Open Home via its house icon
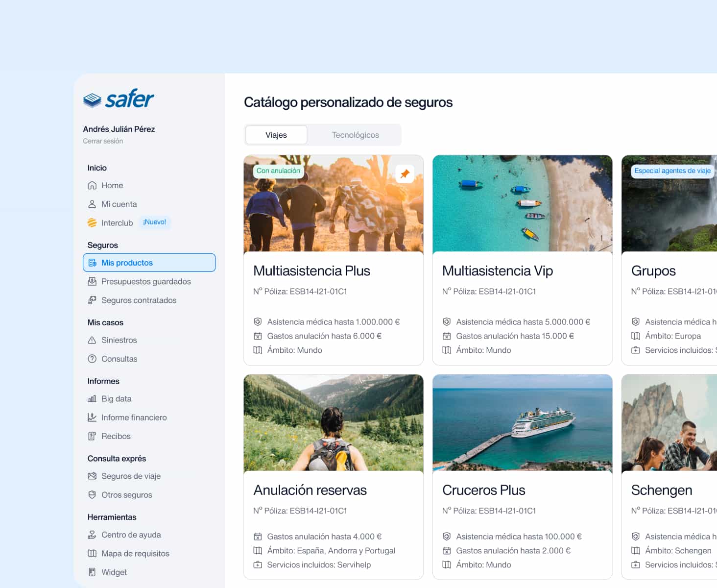 pyautogui.click(x=92, y=185)
